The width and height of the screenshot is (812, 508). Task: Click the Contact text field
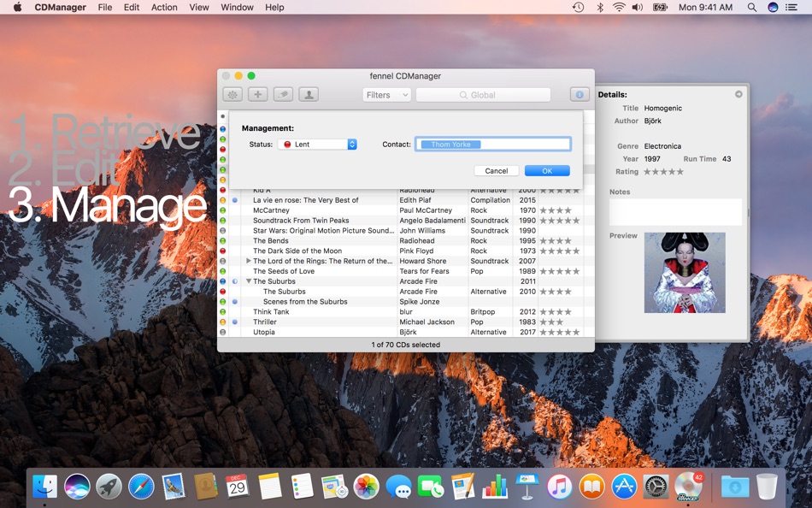tap(493, 145)
